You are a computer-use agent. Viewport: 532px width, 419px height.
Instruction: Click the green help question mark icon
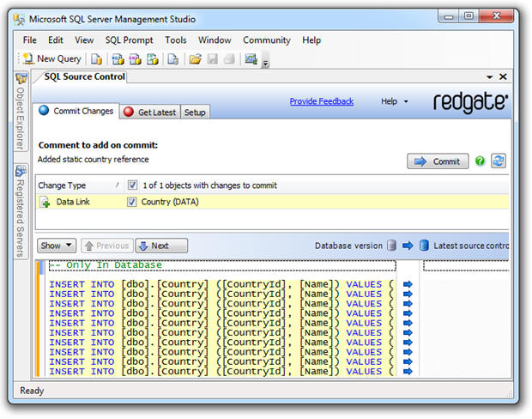480,161
